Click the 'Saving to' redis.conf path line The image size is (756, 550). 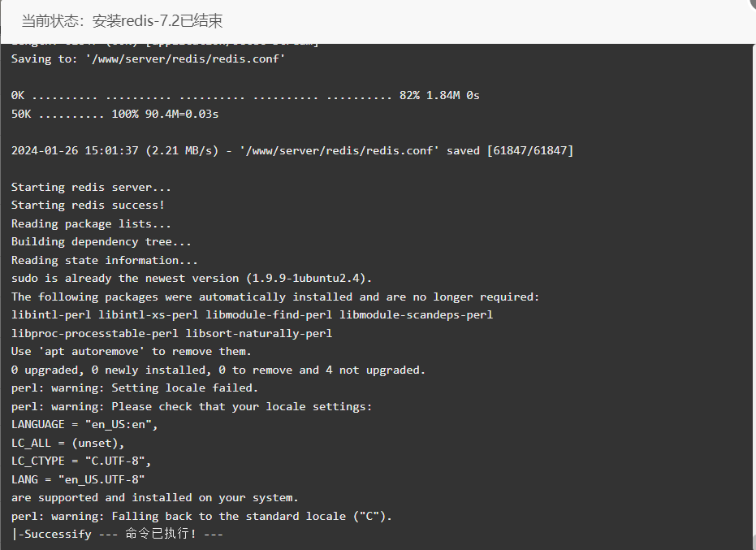(148, 58)
